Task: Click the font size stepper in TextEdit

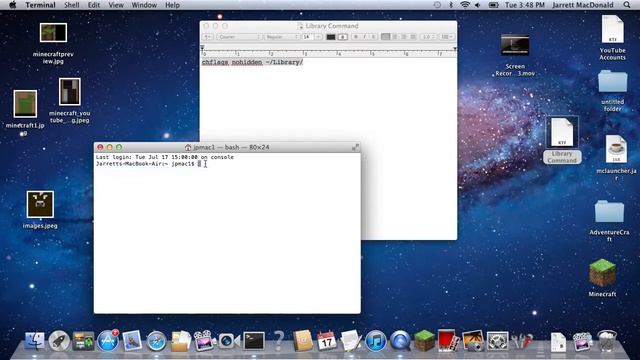Action: [318, 37]
